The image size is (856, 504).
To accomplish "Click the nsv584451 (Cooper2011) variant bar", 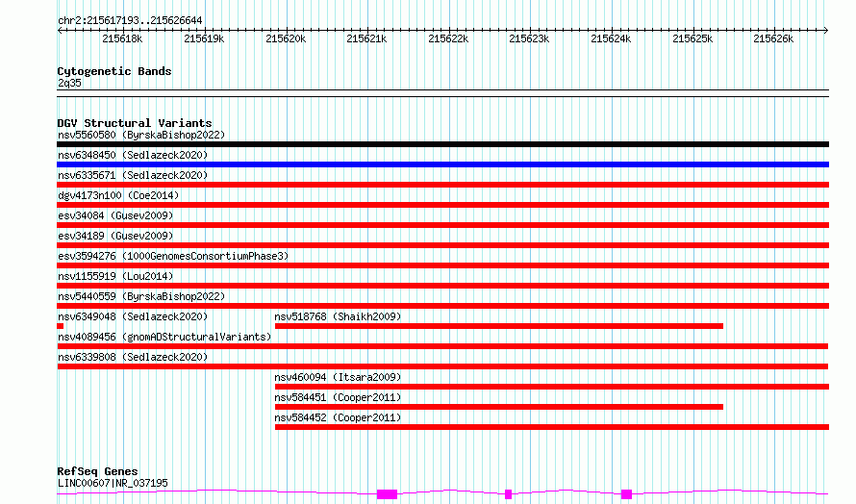I will coord(499,407).
